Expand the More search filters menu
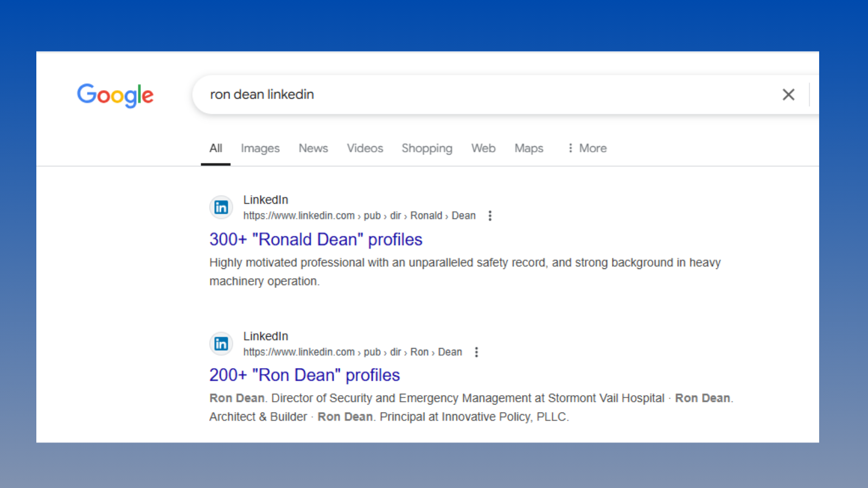This screenshot has width=868, height=488. tap(587, 148)
